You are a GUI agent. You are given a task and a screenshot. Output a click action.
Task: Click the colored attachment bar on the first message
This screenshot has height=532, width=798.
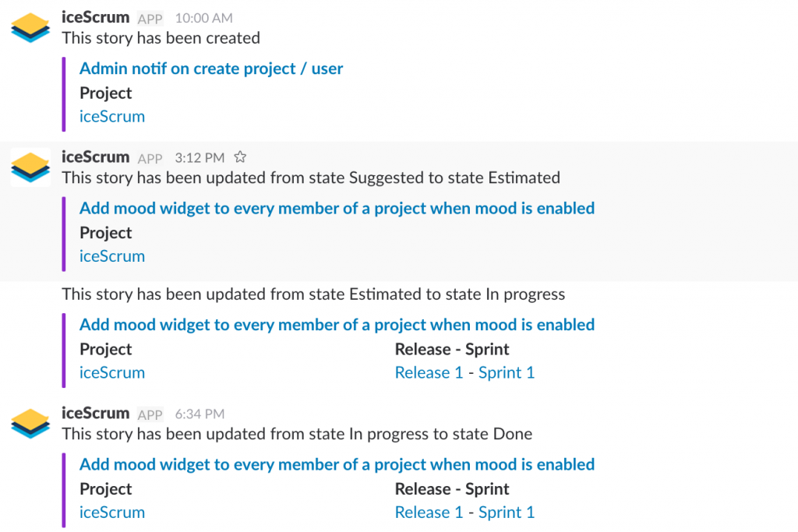pyautogui.click(x=65, y=92)
